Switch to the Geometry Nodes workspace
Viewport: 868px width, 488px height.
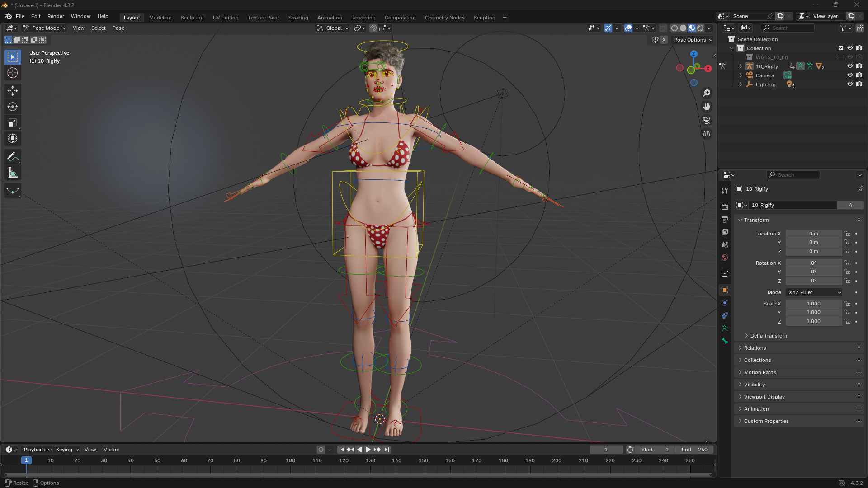444,18
